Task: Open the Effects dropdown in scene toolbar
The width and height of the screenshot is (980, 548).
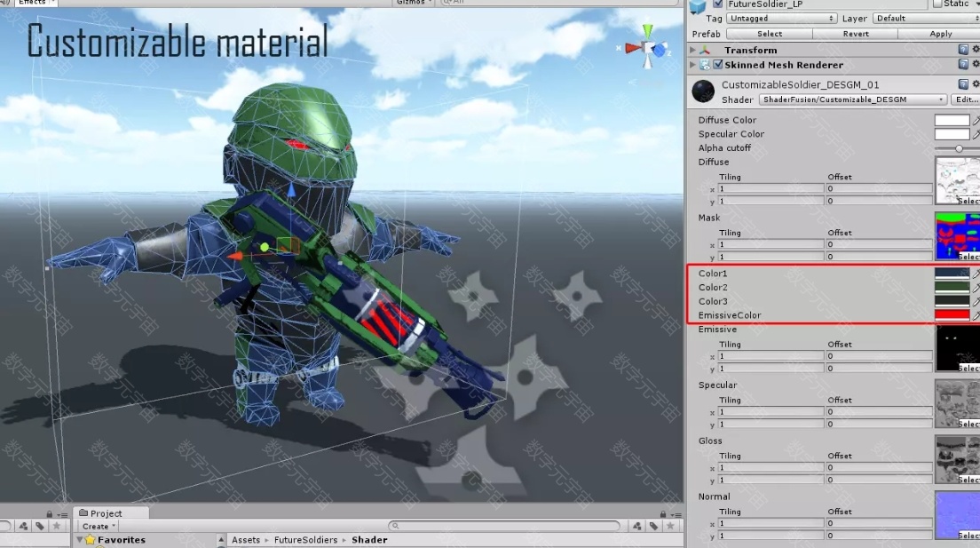Action: (36, 3)
